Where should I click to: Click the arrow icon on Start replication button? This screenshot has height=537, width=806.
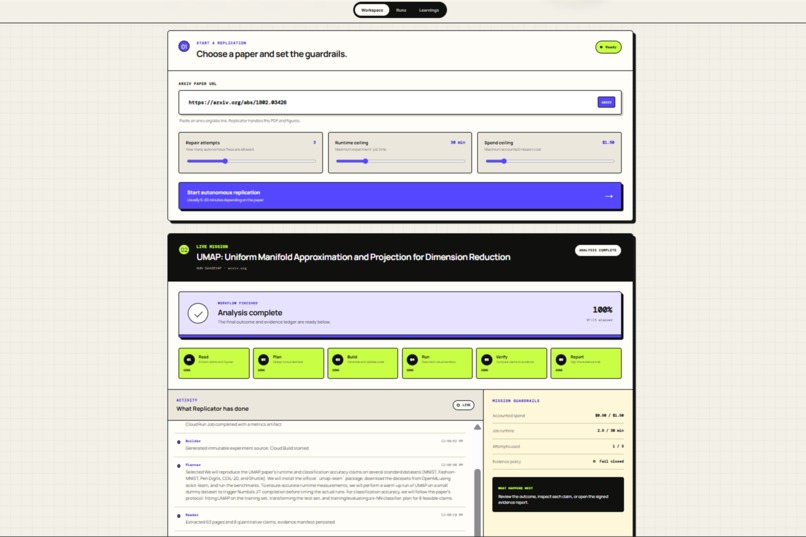click(609, 196)
